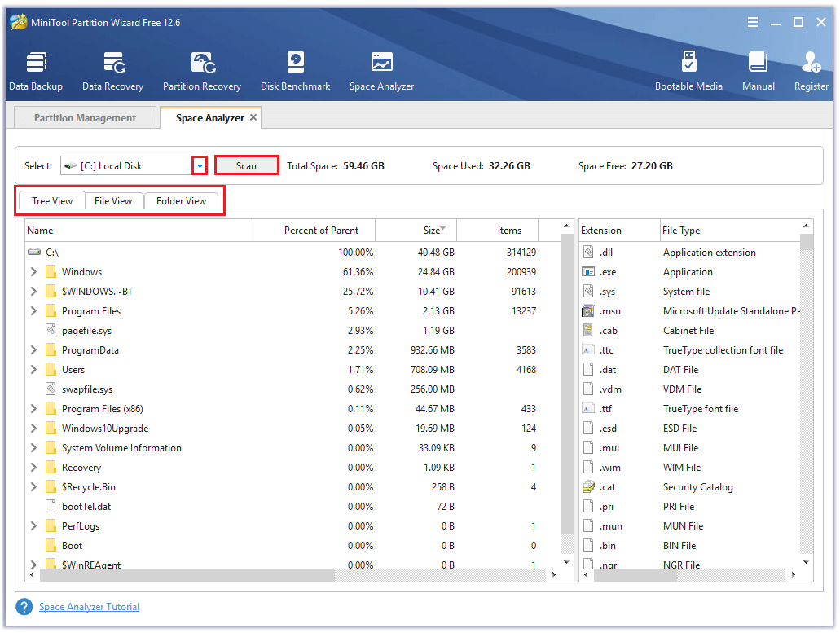The width and height of the screenshot is (840, 633).
Task: Open the drive selection dropdown arrow
Action: pyautogui.click(x=200, y=166)
